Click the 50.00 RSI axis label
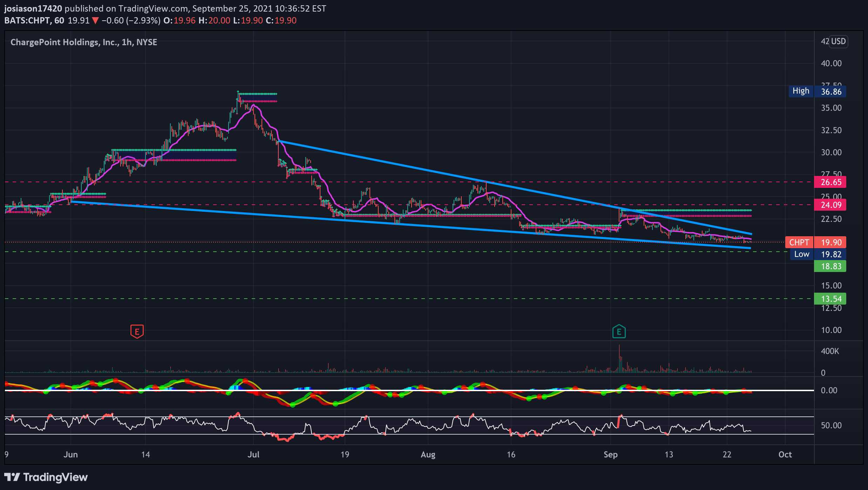 pos(831,425)
